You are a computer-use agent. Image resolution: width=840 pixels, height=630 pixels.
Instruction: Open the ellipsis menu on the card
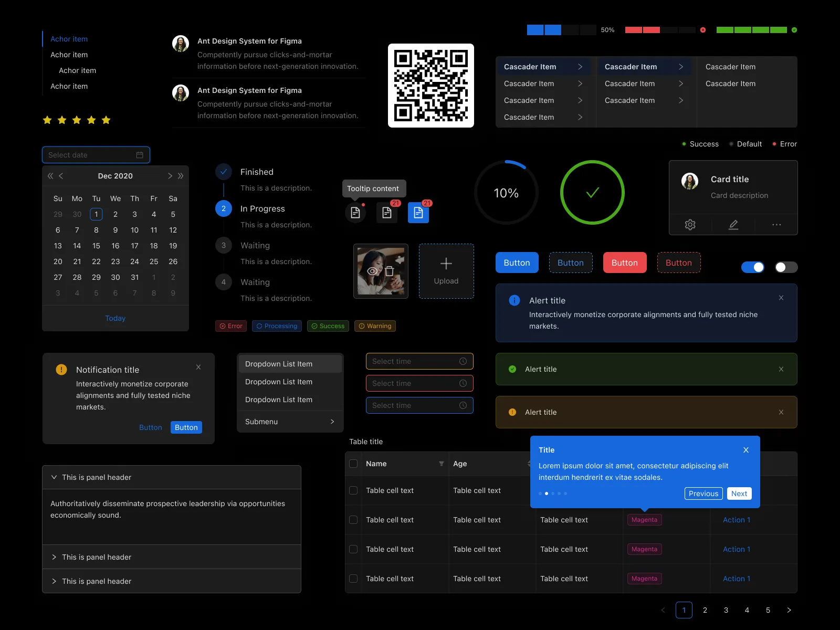[776, 224]
